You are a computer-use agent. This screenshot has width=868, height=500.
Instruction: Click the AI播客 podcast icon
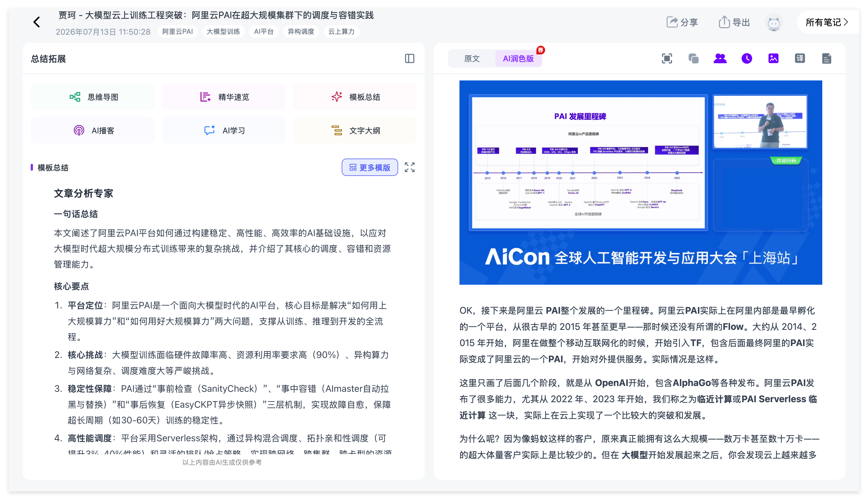[79, 130]
